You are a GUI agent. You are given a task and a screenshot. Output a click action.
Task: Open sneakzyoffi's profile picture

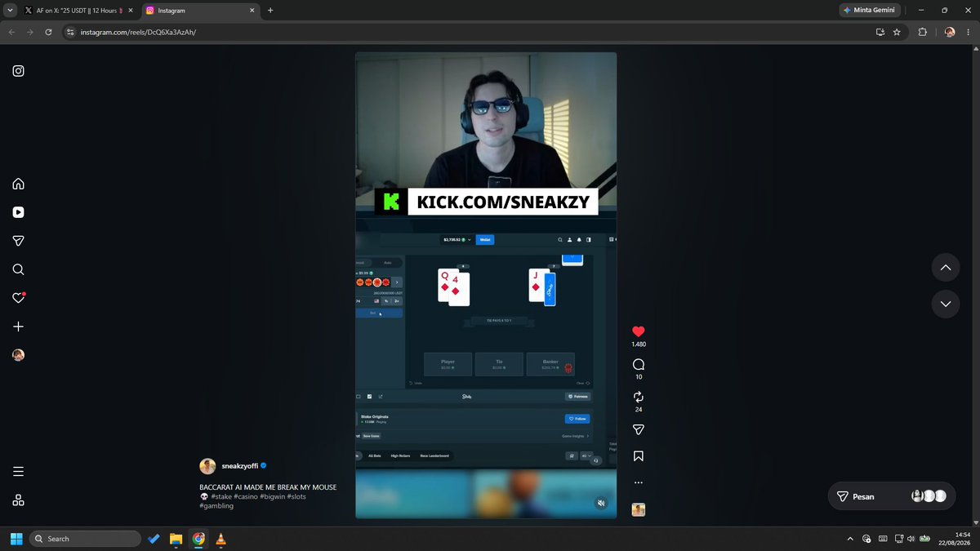pos(207,466)
